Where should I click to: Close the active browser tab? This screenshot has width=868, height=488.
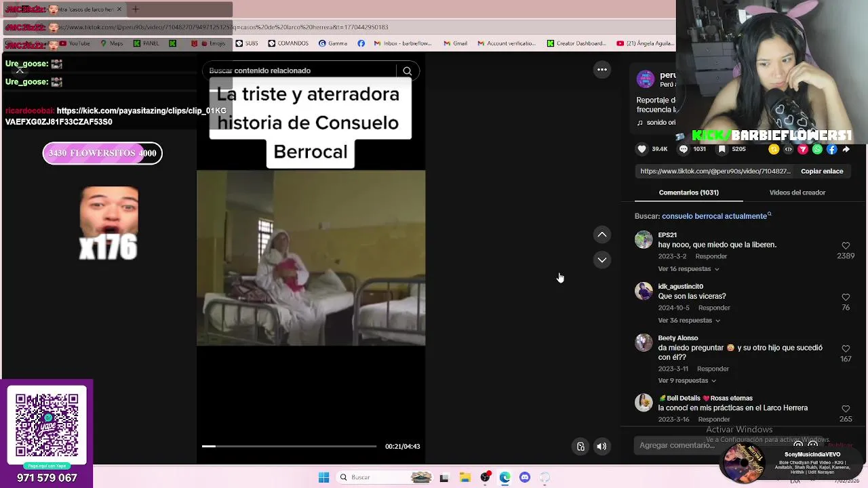(119, 9)
